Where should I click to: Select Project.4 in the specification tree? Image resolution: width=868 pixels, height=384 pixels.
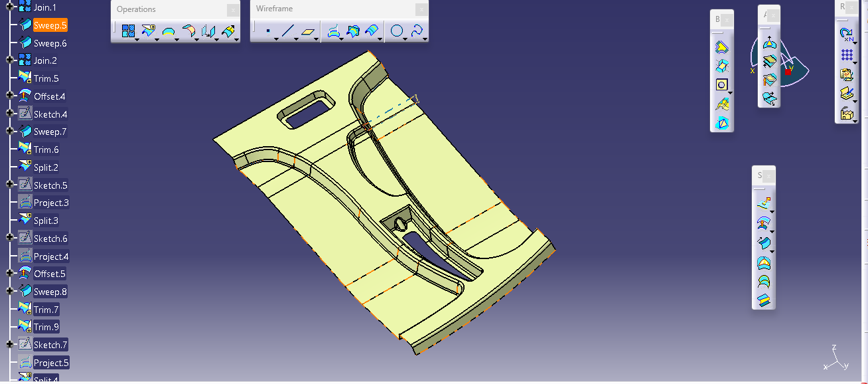(52, 256)
